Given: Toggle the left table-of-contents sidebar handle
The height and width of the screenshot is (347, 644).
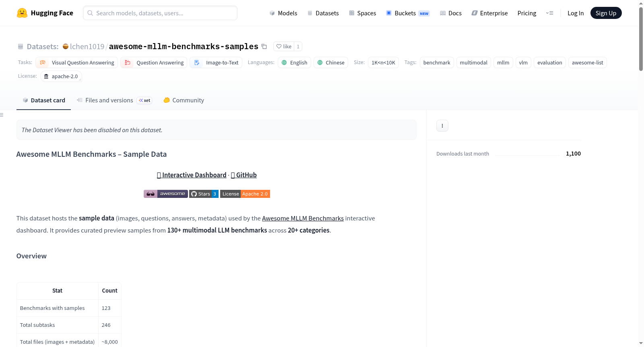Looking at the screenshot, I should coord(2,115).
